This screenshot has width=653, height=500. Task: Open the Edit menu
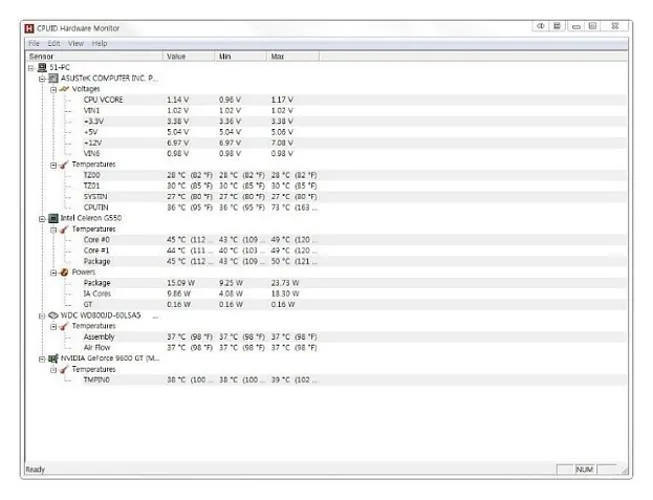pos(54,43)
